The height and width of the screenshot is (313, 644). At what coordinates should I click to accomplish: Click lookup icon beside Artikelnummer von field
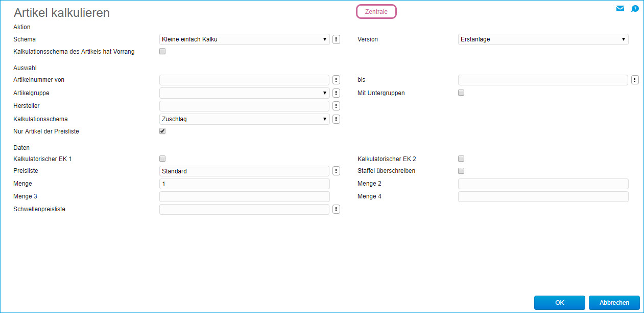click(x=337, y=80)
